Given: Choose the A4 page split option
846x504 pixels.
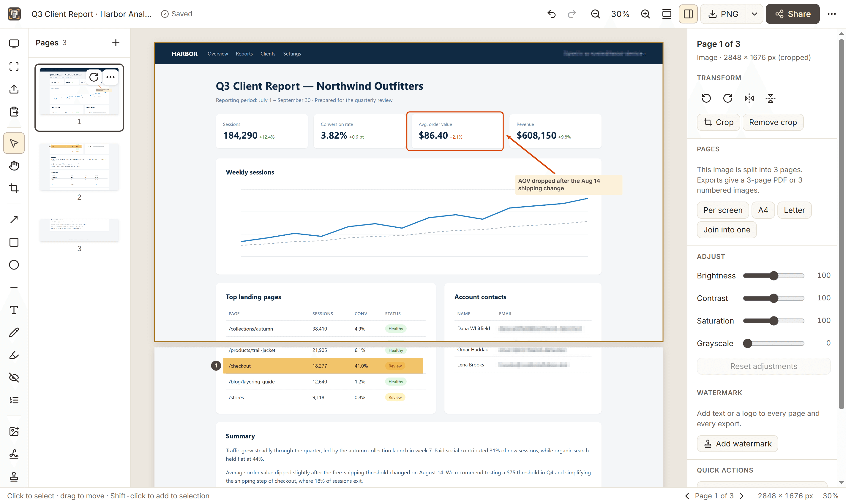Looking at the screenshot, I should click(x=763, y=210).
